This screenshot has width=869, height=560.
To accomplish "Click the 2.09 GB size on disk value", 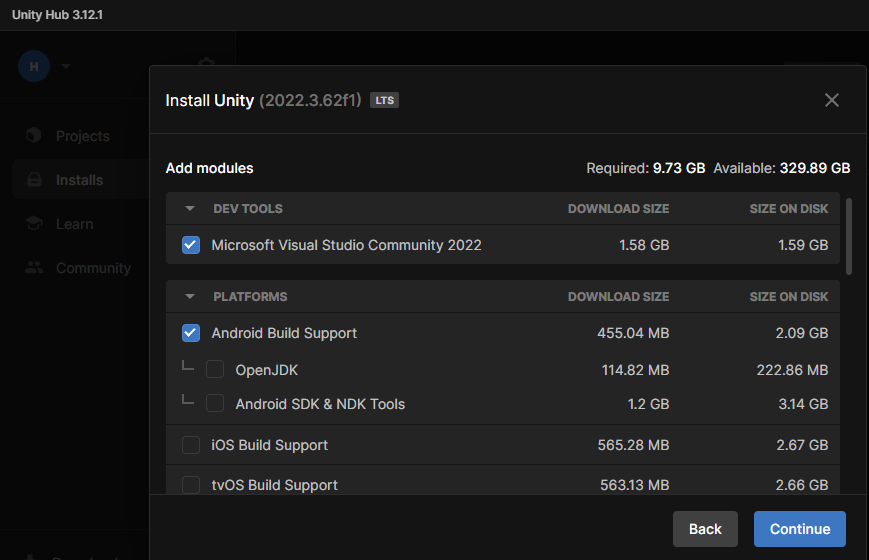I will [801, 333].
